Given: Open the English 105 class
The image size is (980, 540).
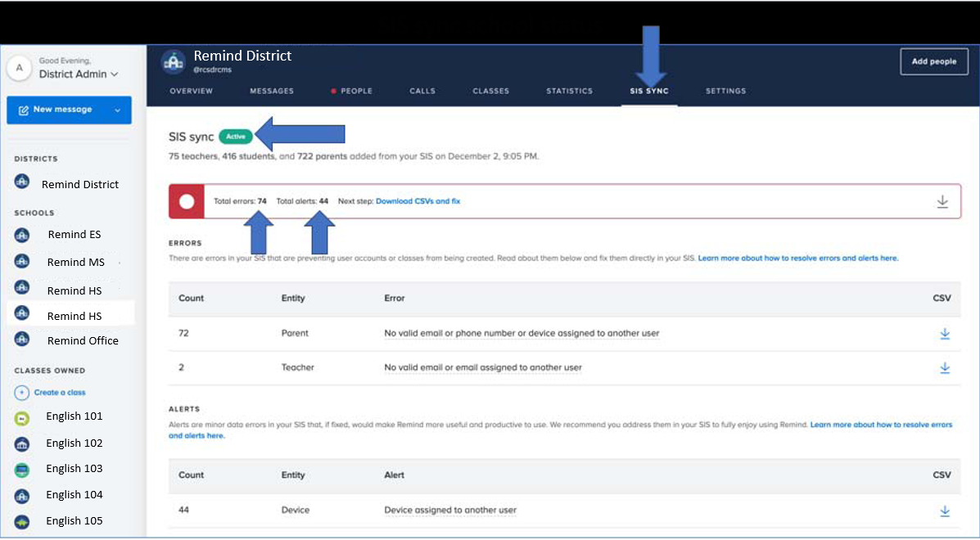Looking at the screenshot, I should point(75,520).
